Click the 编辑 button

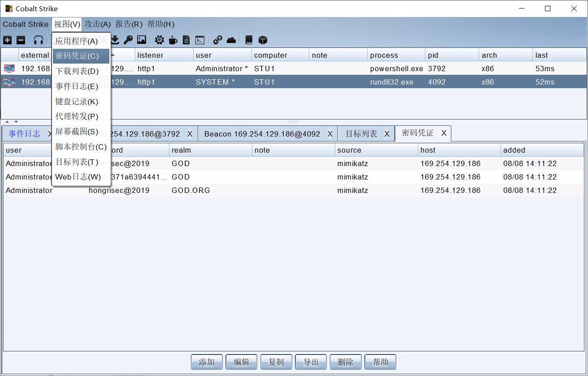(x=242, y=362)
